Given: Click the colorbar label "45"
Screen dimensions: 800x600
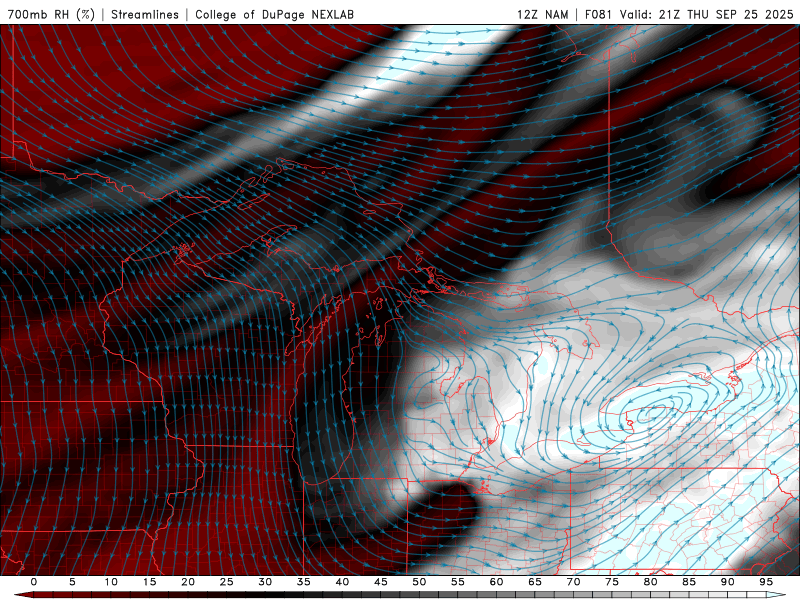Looking at the screenshot, I should point(381,582).
